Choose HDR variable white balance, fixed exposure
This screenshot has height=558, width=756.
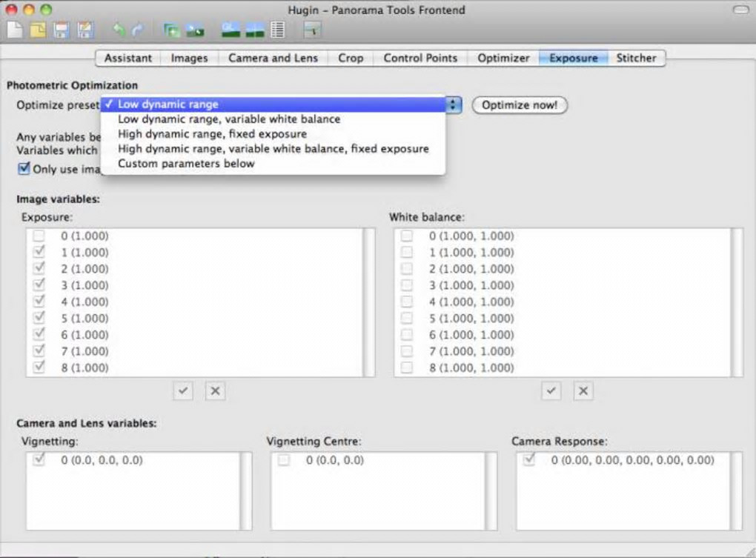pyautogui.click(x=273, y=148)
